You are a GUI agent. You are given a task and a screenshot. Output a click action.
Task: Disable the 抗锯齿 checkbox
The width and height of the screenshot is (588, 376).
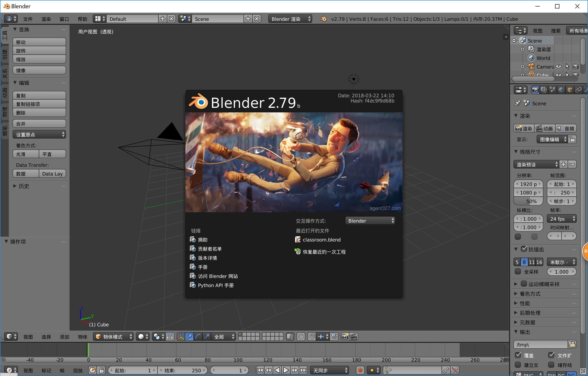tap(524, 249)
